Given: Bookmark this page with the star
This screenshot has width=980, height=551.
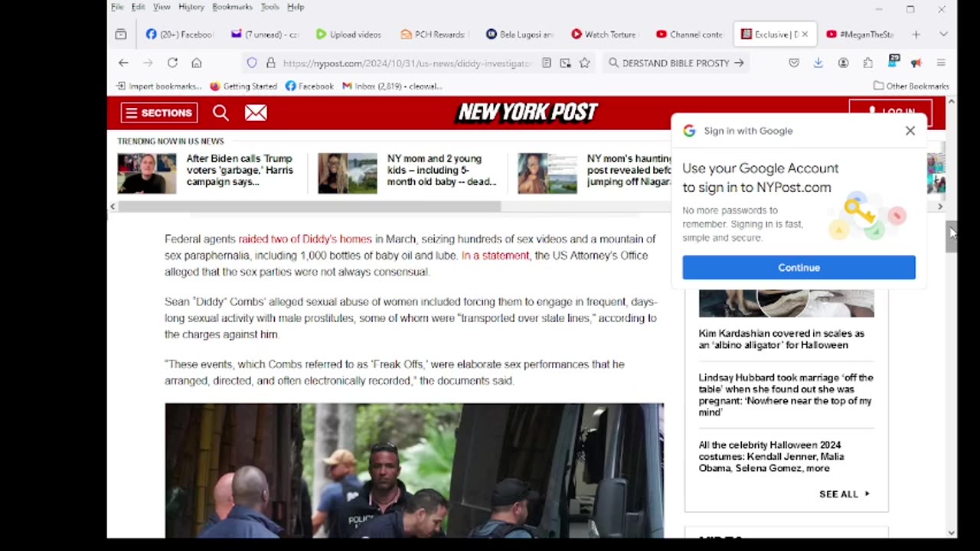Looking at the screenshot, I should [585, 63].
